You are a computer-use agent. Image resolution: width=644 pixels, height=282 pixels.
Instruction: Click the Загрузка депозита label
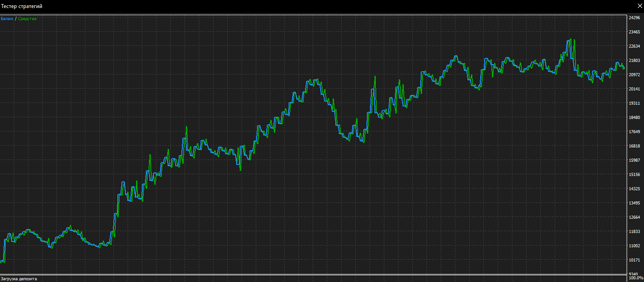[x=19, y=279]
